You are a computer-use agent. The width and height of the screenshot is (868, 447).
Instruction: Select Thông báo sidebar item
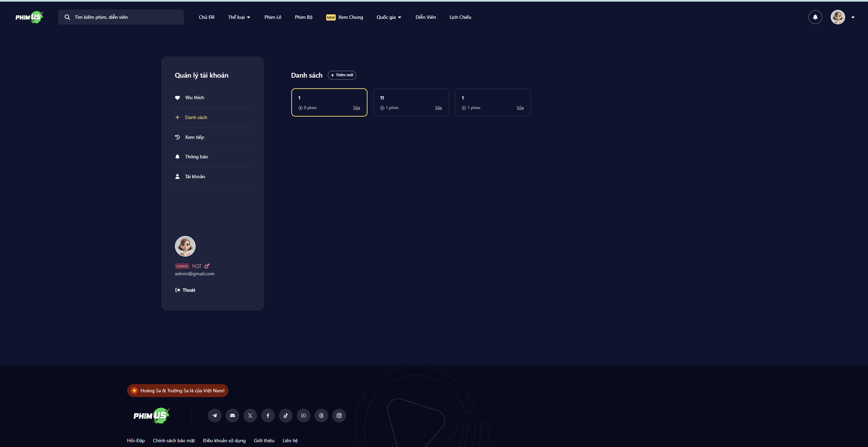(x=196, y=157)
